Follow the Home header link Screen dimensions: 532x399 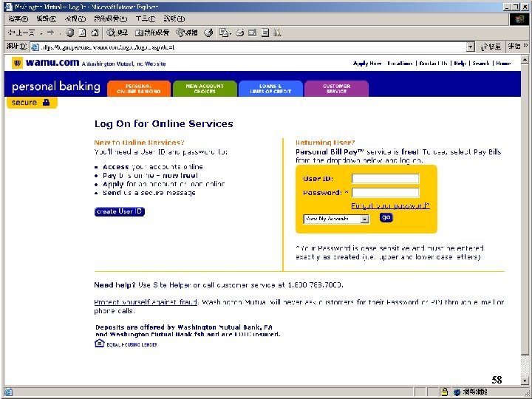(x=503, y=64)
